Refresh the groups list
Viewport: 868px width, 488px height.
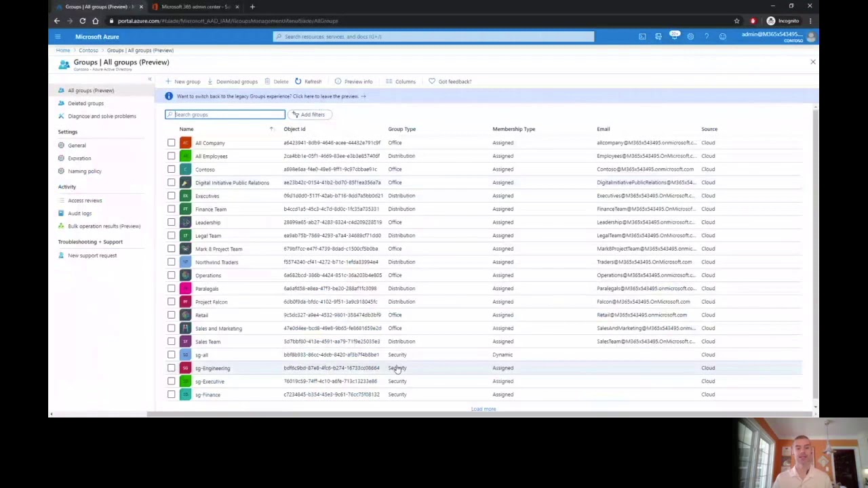(x=309, y=81)
